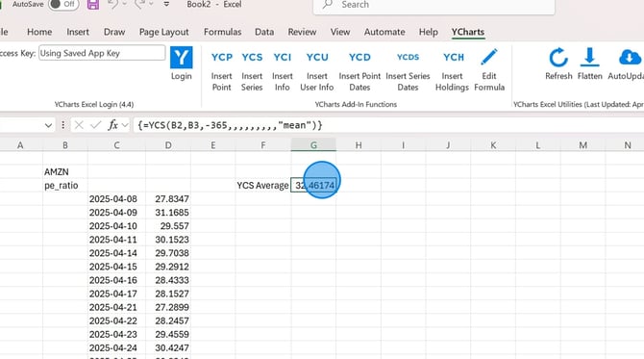This screenshot has height=359, width=644.
Task: Save workbook with the Save icon
Action: [93, 5]
